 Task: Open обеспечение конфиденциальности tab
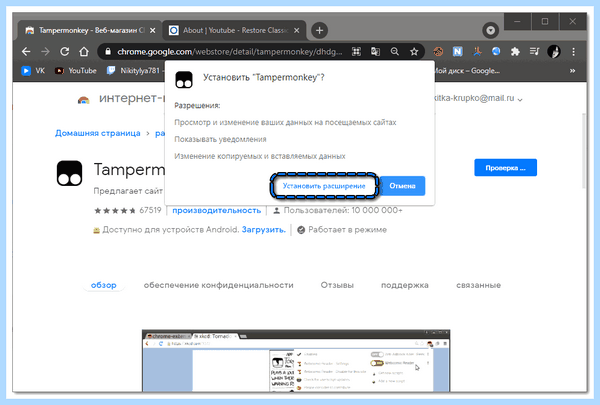click(218, 285)
